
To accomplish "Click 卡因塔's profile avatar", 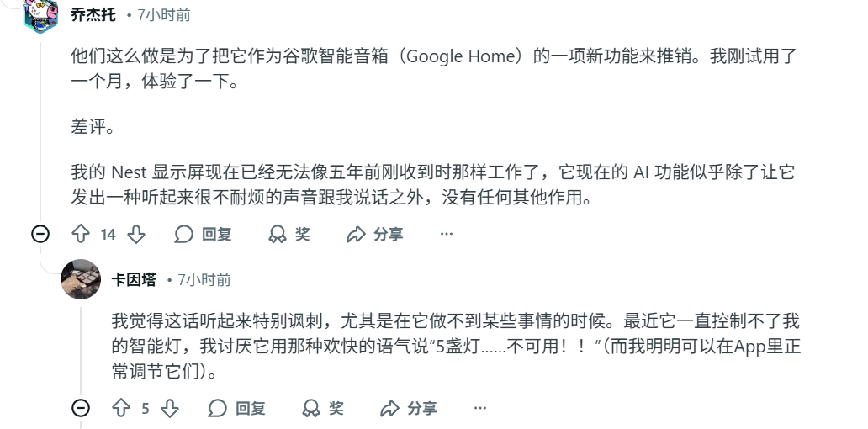I will coord(81,279).
